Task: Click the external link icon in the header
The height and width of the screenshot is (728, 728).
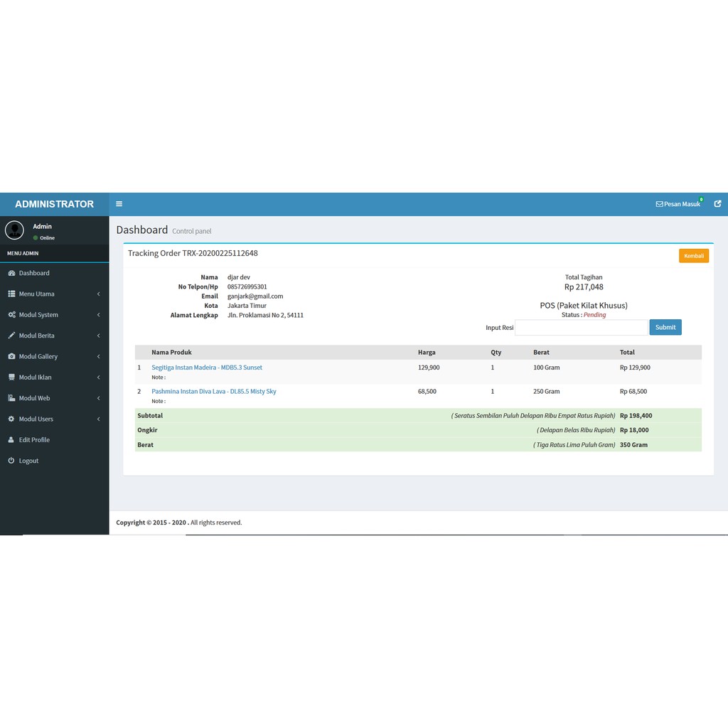Action: point(717,203)
